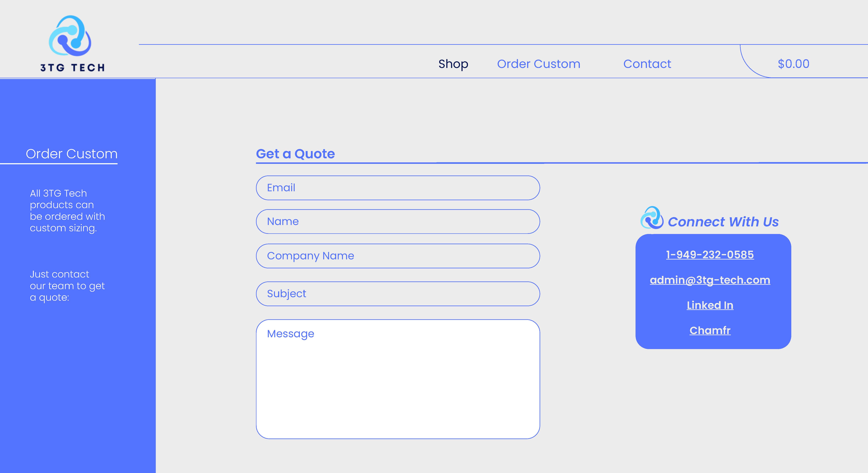
Task: Open the Contact page link
Action: point(647,64)
